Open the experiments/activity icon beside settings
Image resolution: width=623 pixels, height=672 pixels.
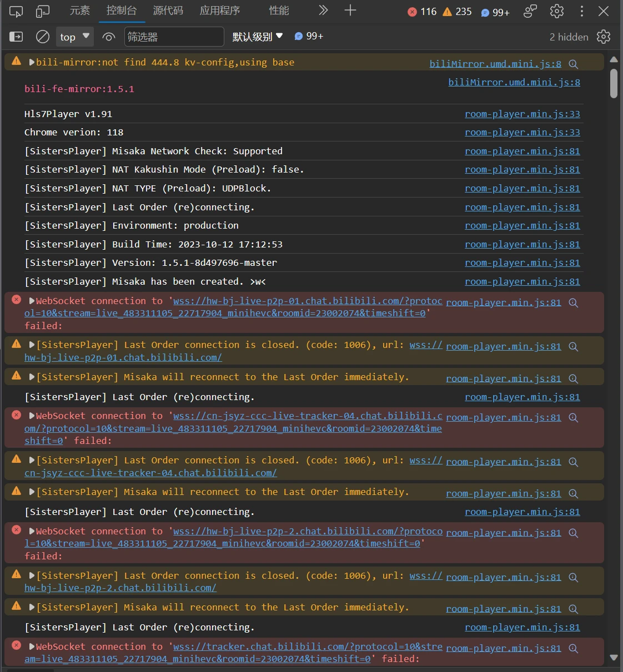point(530,11)
